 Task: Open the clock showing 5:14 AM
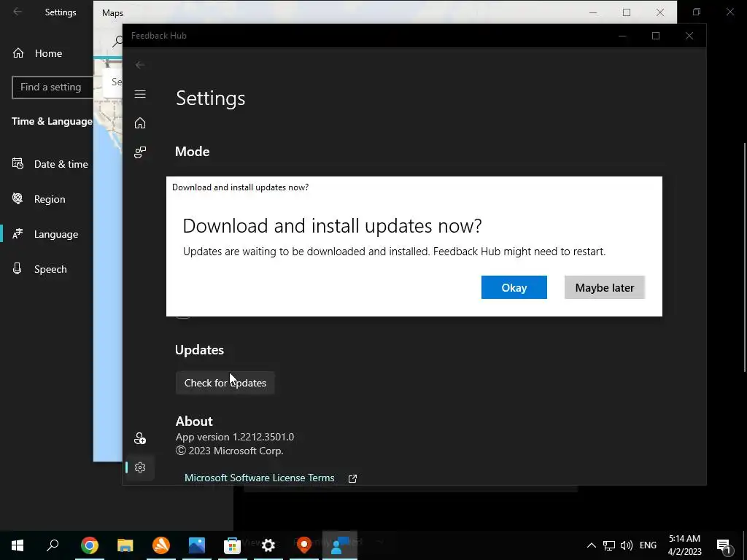pyautogui.click(x=684, y=545)
